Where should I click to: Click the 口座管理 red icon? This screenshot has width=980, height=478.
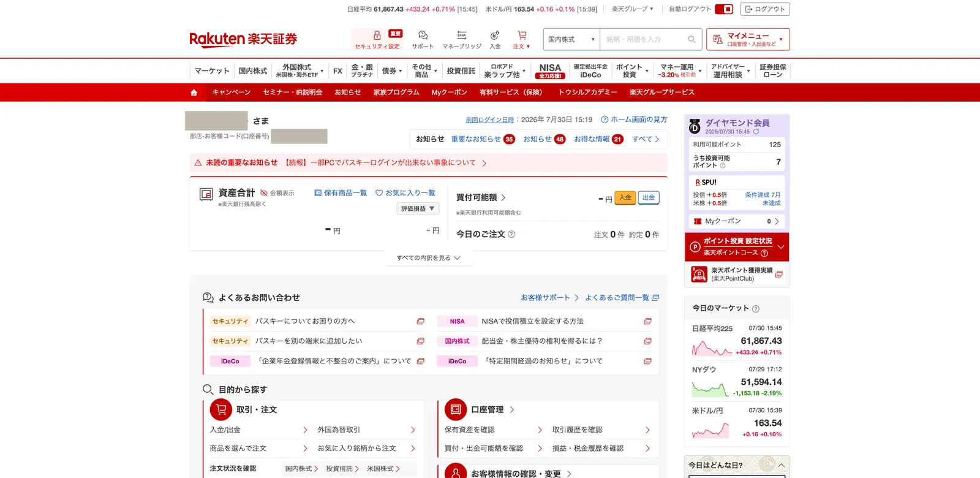455,409
